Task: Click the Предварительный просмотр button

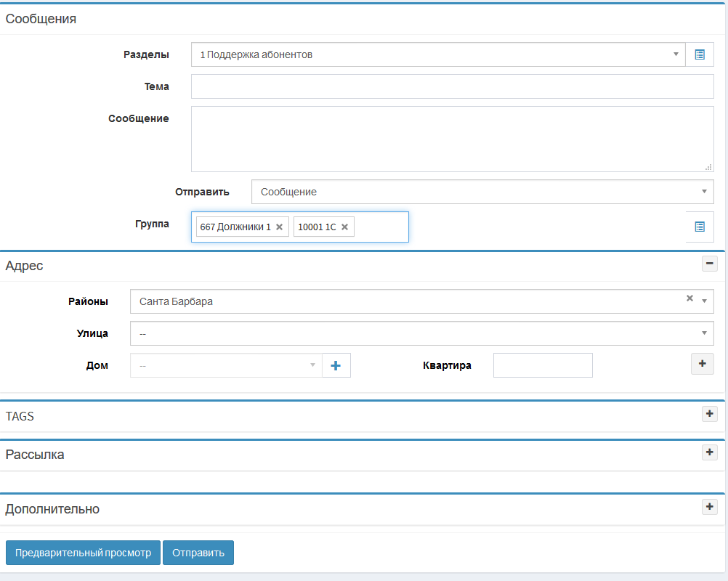Action: 83,553
